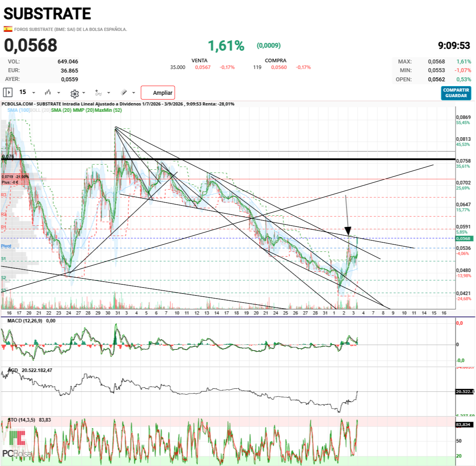Screen dimensions: 476x466
Task: Open the chart settings gear icon
Action: tap(74, 93)
